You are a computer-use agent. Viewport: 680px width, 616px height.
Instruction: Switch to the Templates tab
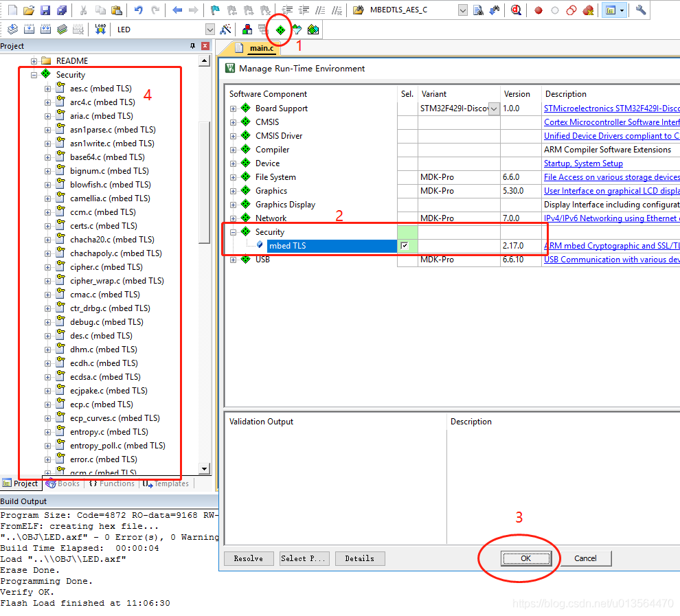click(x=166, y=483)
